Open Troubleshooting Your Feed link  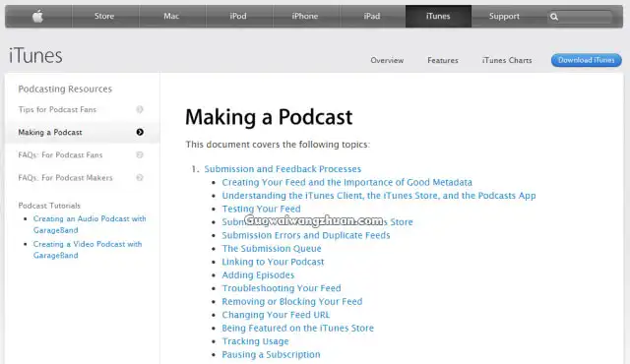(282, 288)
